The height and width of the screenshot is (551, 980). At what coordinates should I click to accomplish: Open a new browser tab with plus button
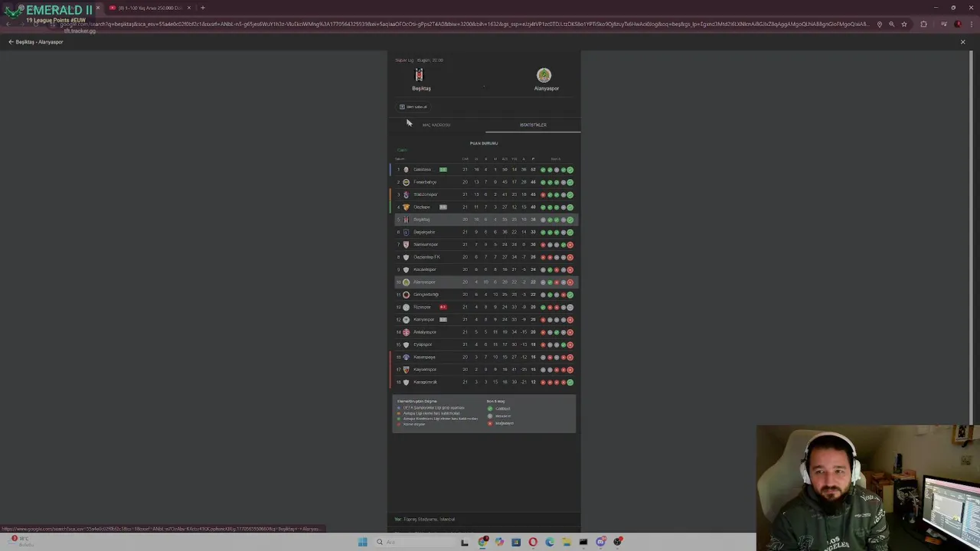pyautogui.click(x=202, y=8)
